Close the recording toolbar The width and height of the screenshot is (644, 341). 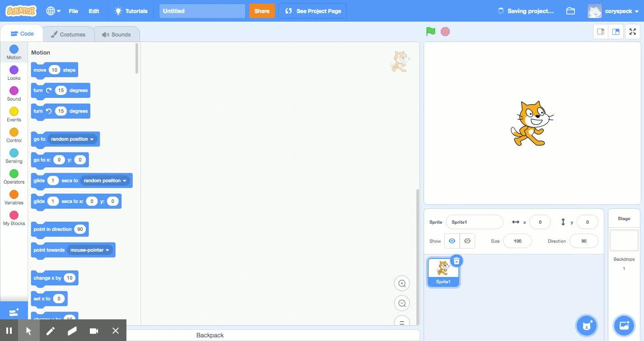[x=116, y=331]
